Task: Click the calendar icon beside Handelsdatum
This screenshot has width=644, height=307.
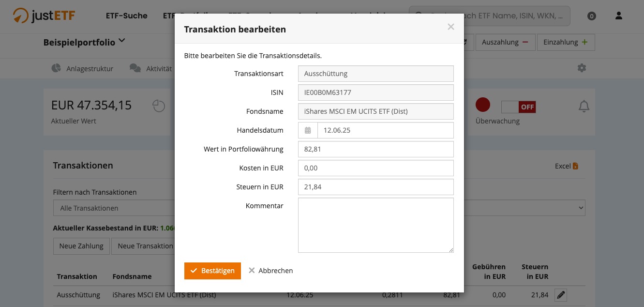Action: click(308, 130)
